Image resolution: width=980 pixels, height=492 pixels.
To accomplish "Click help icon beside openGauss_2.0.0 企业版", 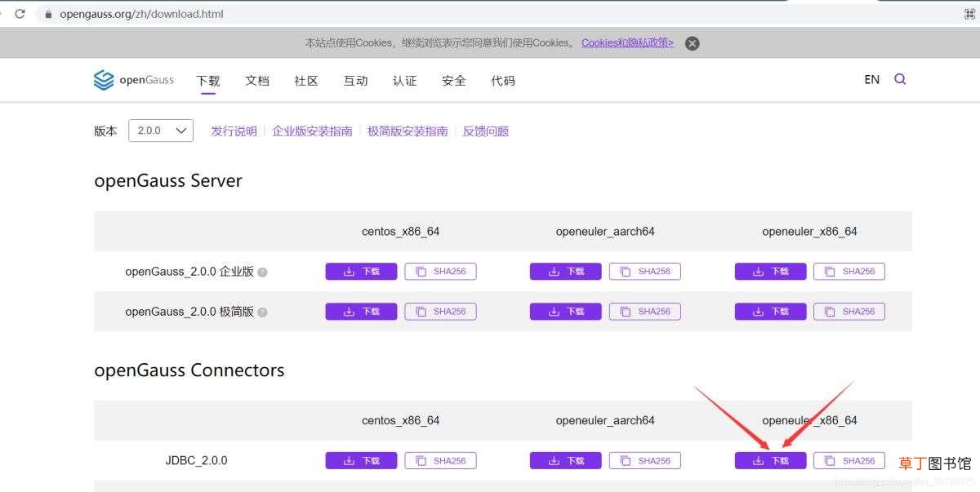I will (262, 272).
